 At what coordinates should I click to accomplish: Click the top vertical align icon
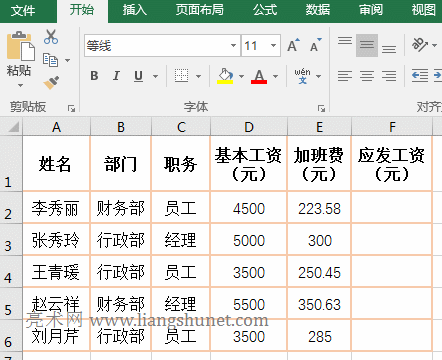click(345, 41)
